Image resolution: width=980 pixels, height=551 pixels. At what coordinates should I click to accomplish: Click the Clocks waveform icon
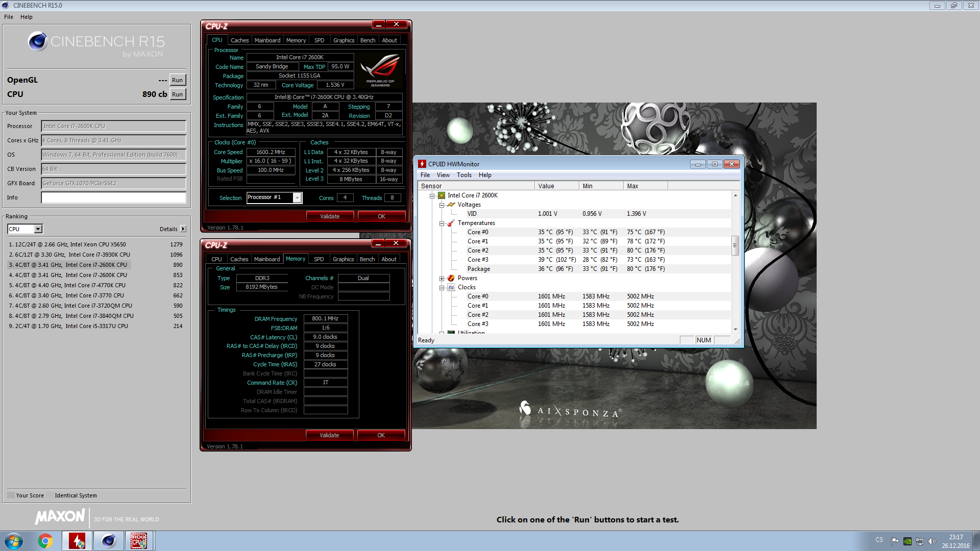(x=451, y=287)
